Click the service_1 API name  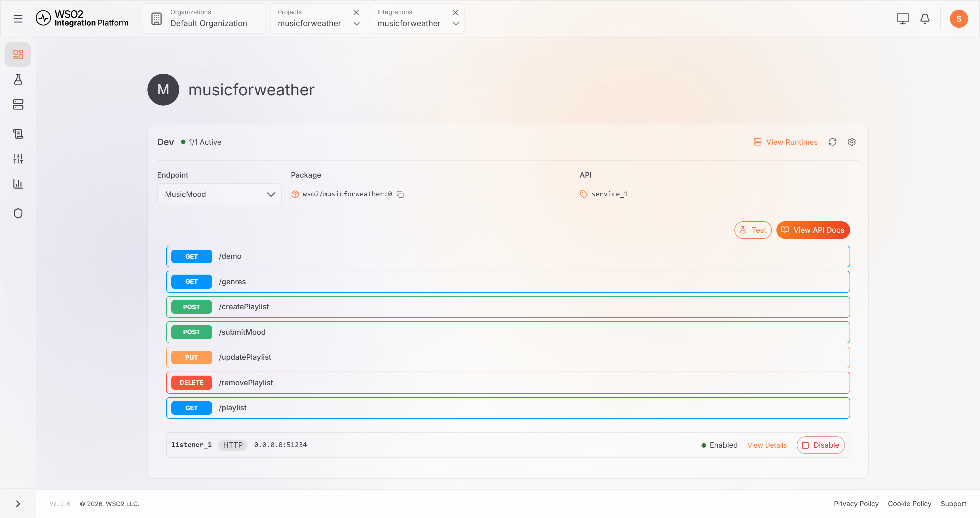coord(609,194)
